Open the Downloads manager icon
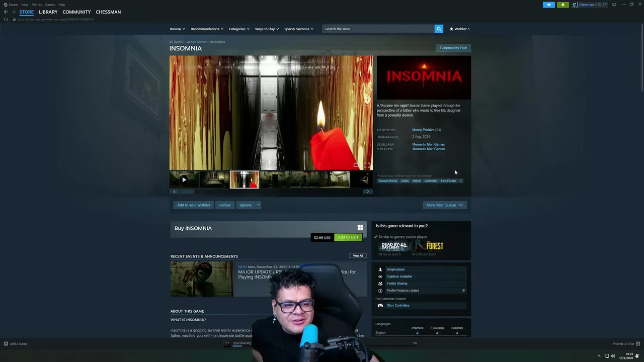Image resolution: width=644 pixels, height=362 pixels. [x=227, y=343]
